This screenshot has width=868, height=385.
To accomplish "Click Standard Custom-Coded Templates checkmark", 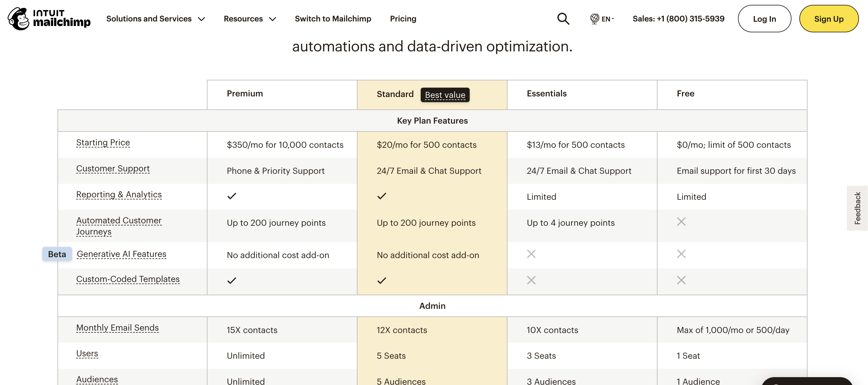I will [x=381, y=280].
